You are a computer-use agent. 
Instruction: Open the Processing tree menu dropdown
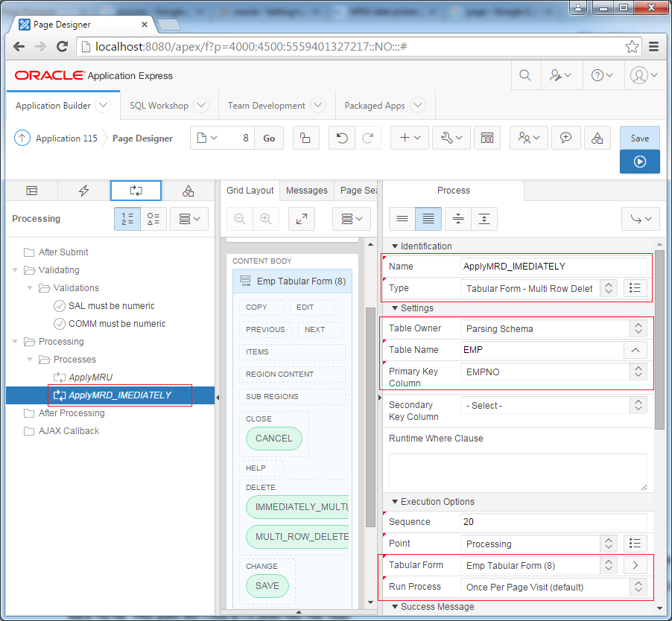189,219
